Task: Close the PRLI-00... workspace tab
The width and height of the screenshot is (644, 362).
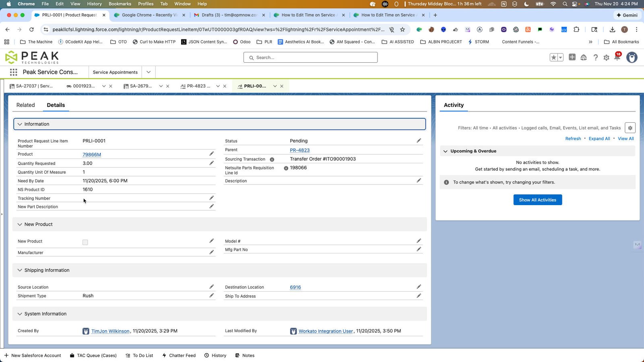Action: (282, 86)
